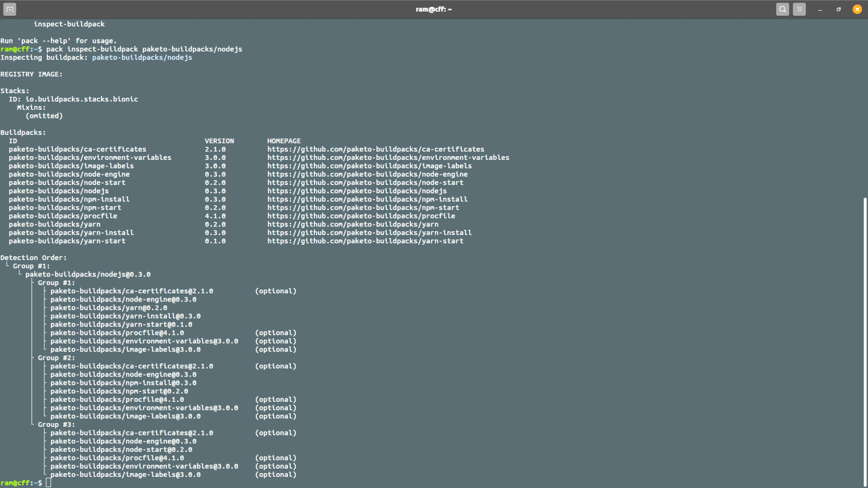Image resolution: width=868 pixels, height=488 pixels.
Task: Click the 'inspect-buildpack' text on the top line
Action: coord(69,24)
